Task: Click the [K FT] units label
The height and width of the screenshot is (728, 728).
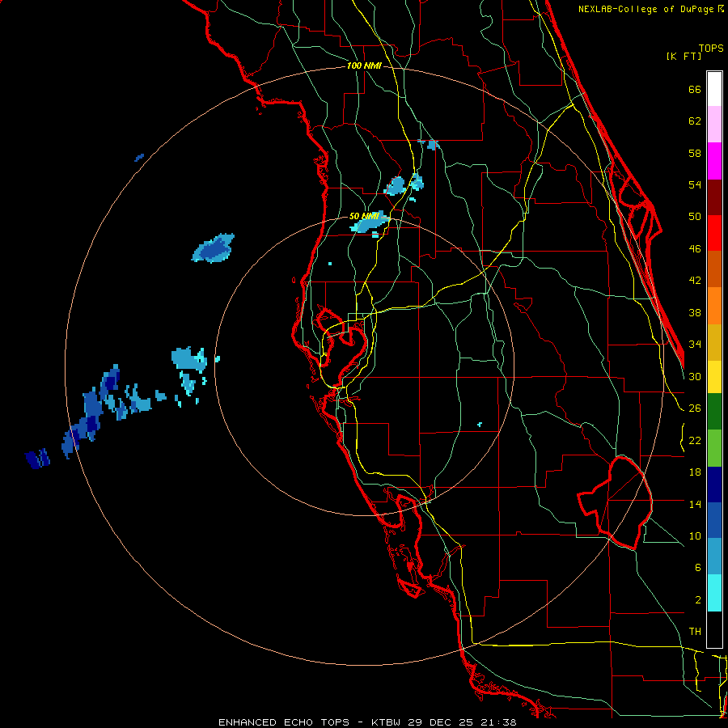Action: (684, 57)
